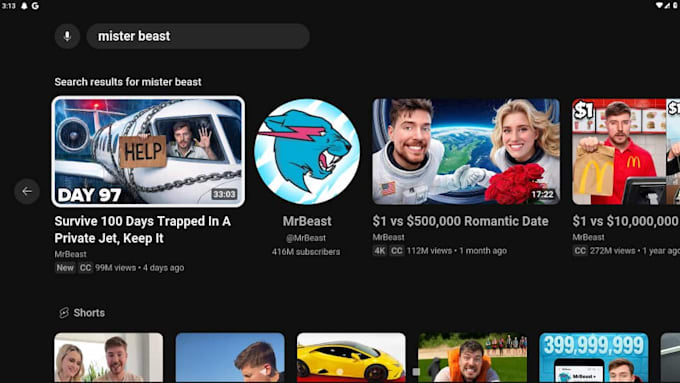Click MrBeast author under $10,000,000 video

click(x=588, y=237)
